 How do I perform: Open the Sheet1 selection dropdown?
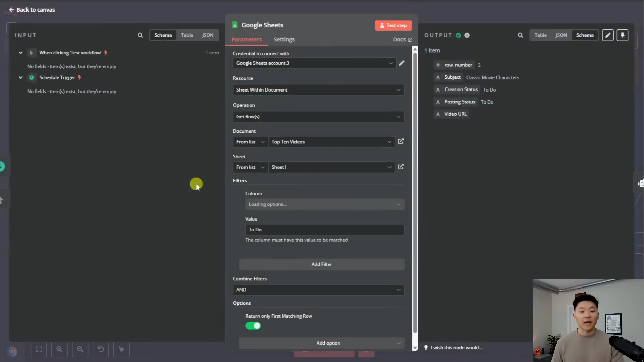tap(331, 167)
